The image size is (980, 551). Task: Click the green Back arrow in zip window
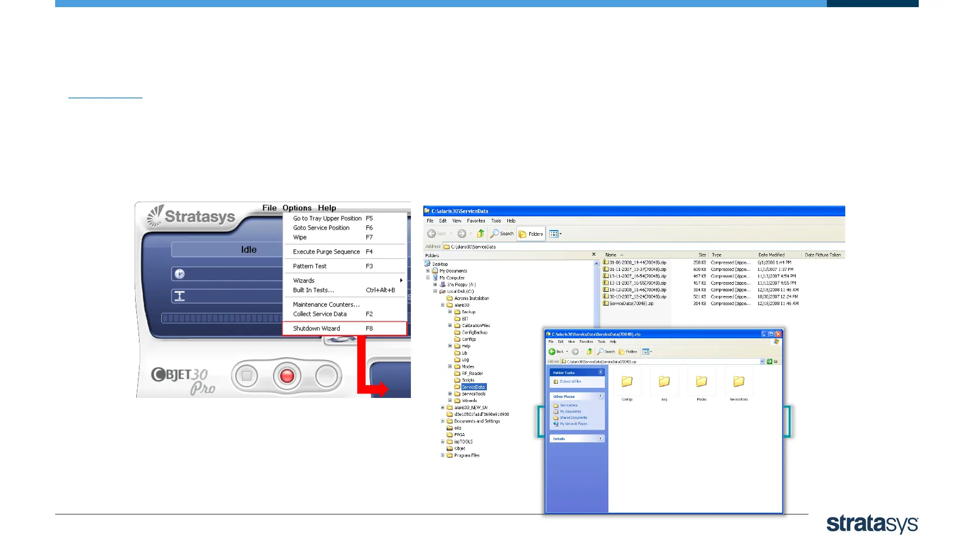(x=552, y=352)
